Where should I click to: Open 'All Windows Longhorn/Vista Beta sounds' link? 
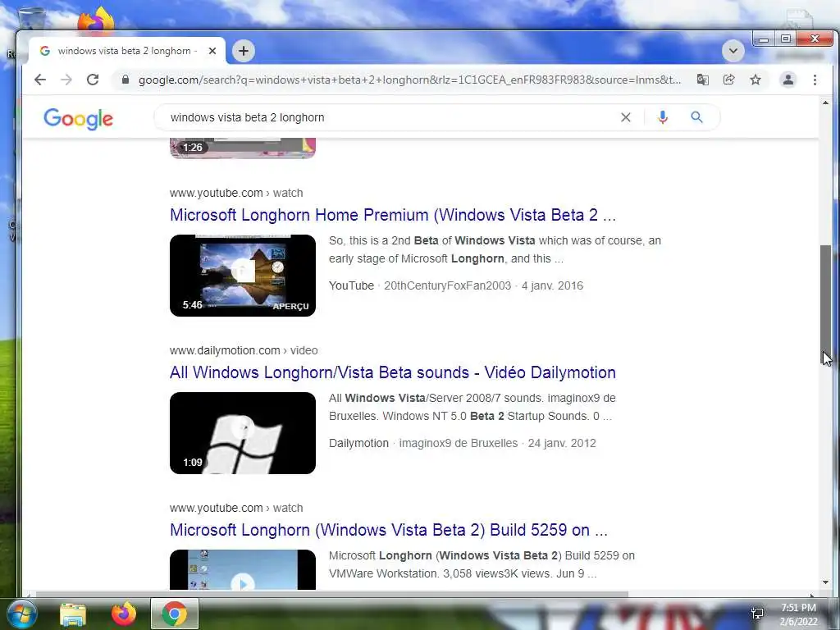pyautogui.click(x=393, y=372)
